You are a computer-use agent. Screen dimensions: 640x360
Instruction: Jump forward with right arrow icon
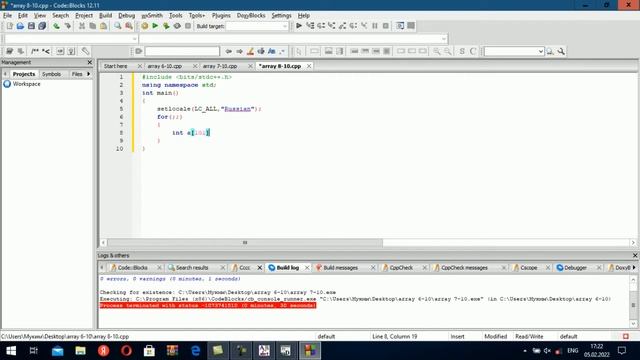pos(240,51)
